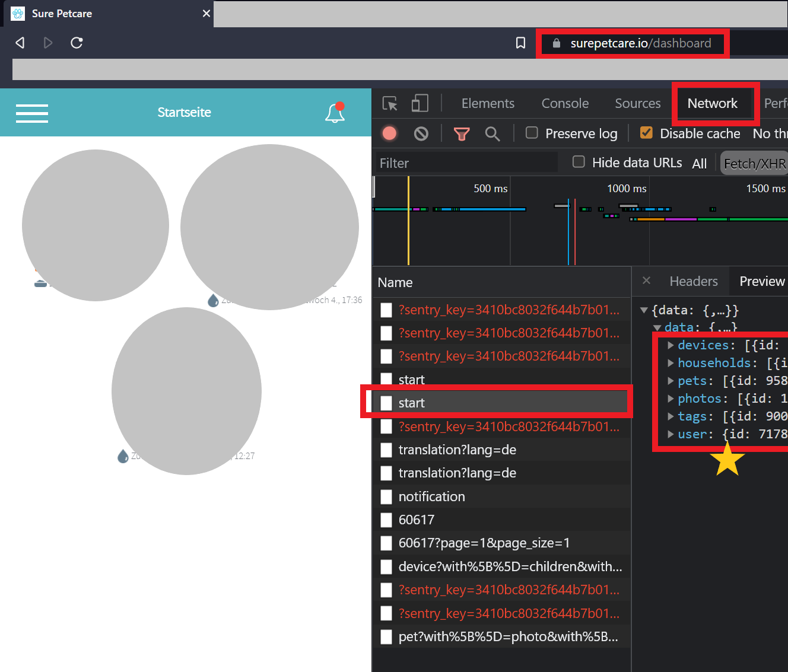Click the lock site-info icon
788x672 pixels.
click(556, 43)
